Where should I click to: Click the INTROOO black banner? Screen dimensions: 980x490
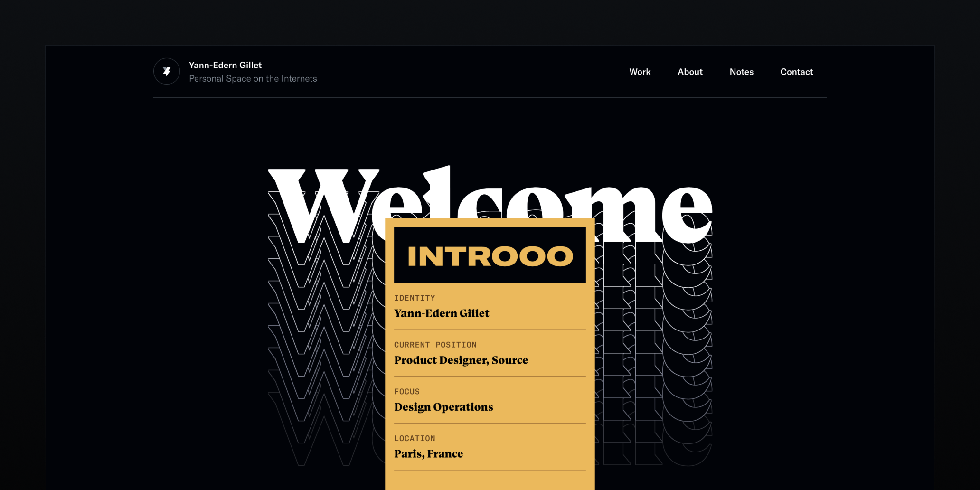coord(490,255)
